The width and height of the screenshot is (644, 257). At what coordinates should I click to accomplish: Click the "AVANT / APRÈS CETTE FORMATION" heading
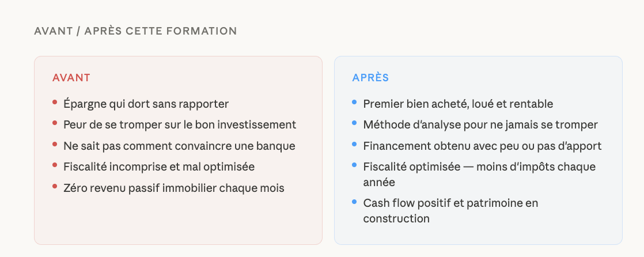click(135, 31)
